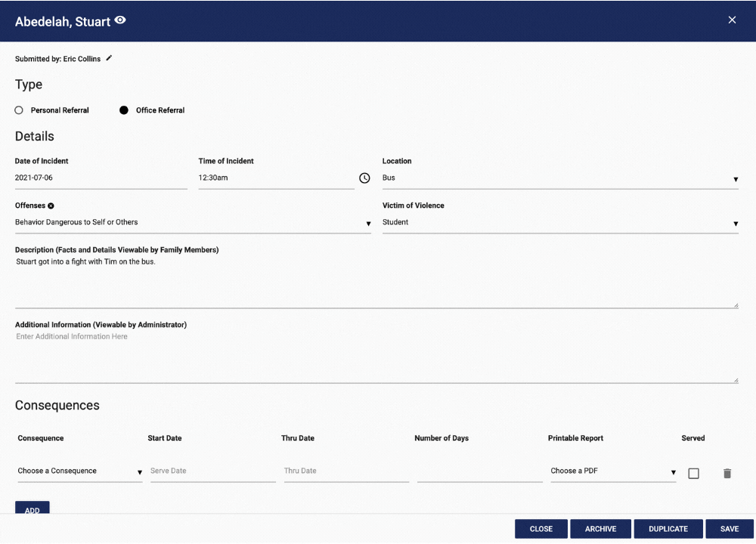The image size is (756, 544).
Task: Archive this referral with ARCHIVE button
Action: click(x=600, y=529)
